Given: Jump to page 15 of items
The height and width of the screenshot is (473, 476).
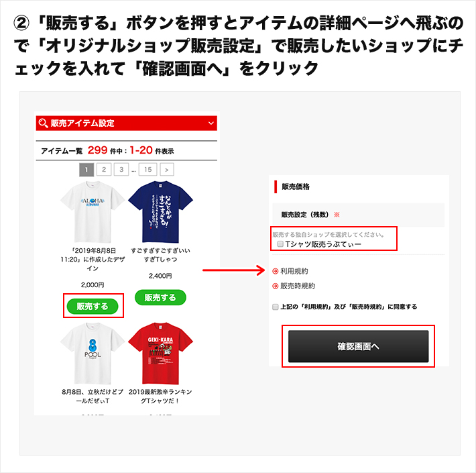Looking at the screenshot, I should click(x=148, y=170).
